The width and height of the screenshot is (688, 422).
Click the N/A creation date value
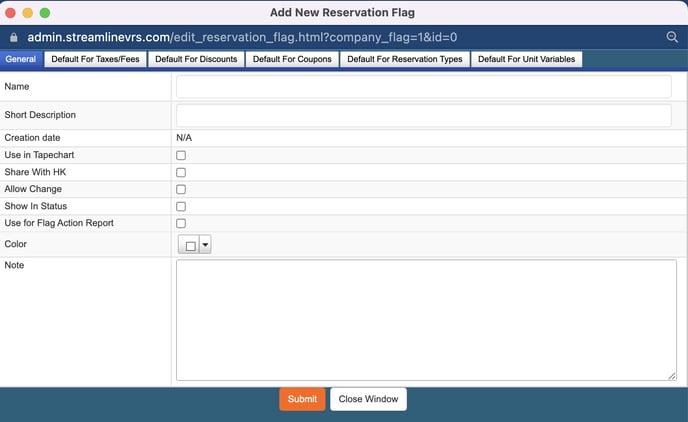184,138
